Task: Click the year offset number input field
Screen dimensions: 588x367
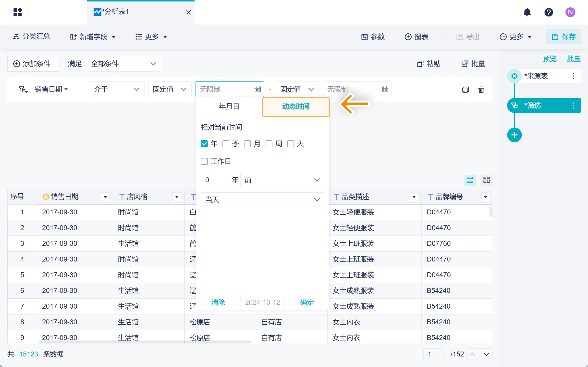Action: [x=216, y=180]
